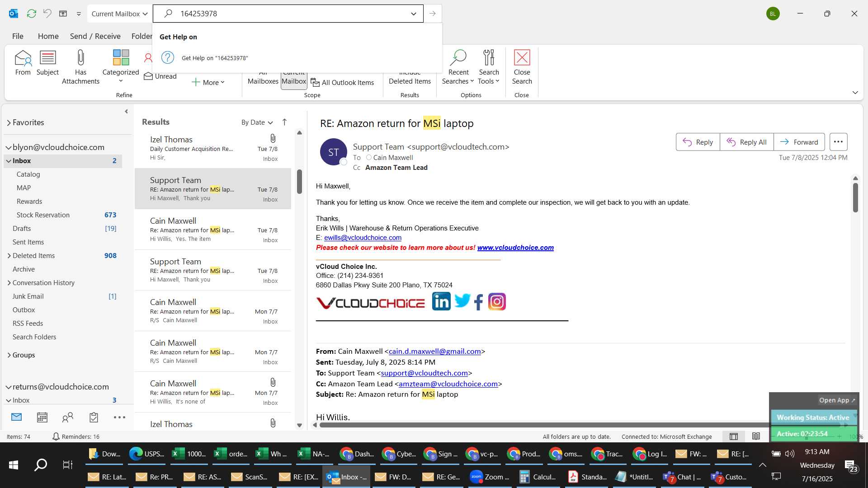The height and width of the screenshot is (488, 868).
Task: Switch to Tasks view icon
Action: 94,417
